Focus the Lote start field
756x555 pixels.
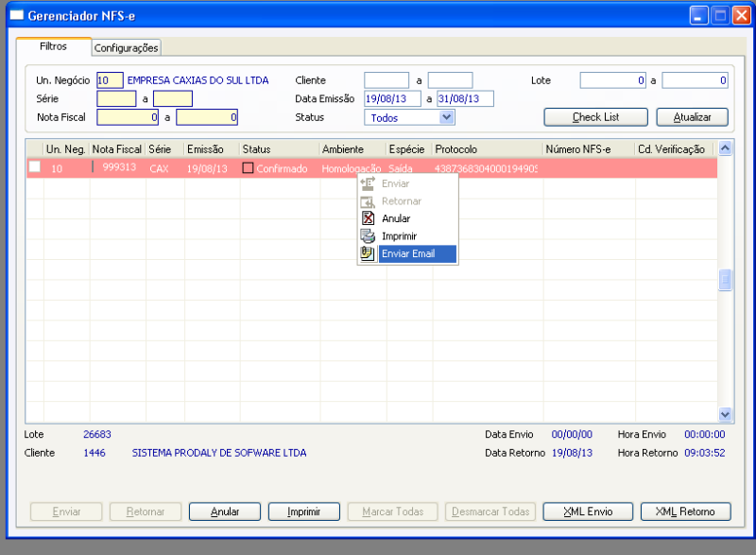[612, 80]
